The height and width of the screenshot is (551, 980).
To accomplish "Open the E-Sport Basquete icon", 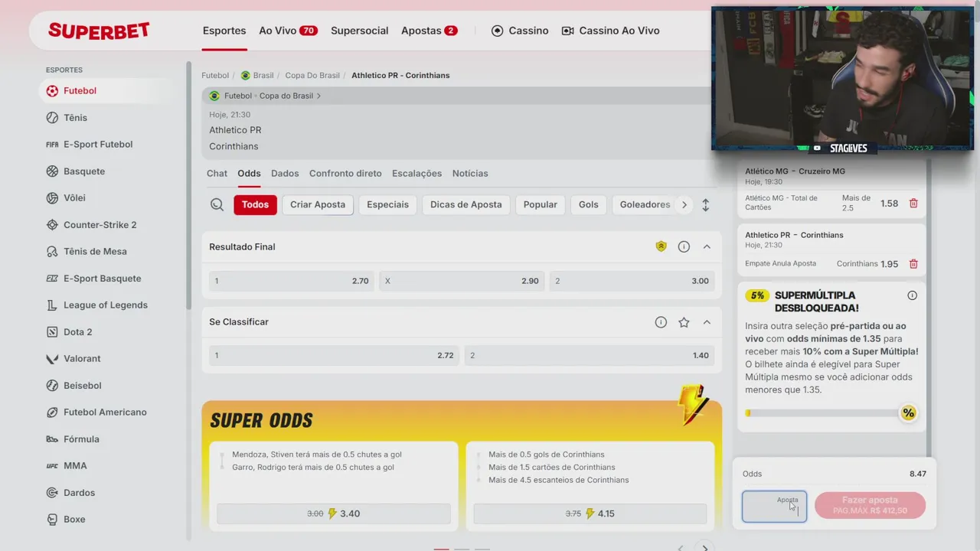I will pyautogui.click(x=52, y=279).
